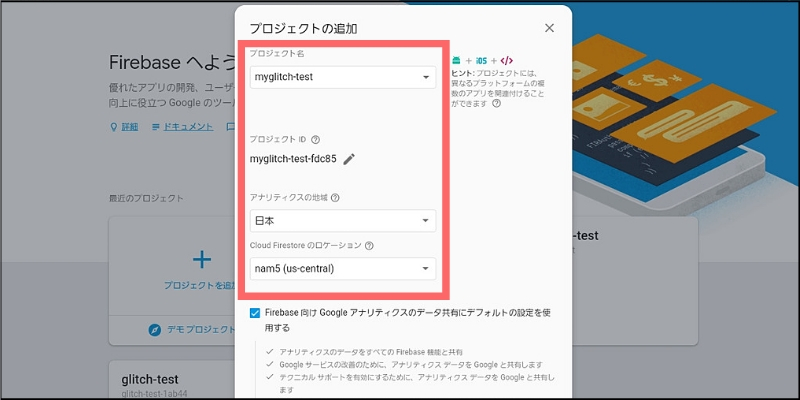Edit the project ID with pencil icon
Viewport: 800px width, 400px height.
pyautogui.click(x=348, y=159)
